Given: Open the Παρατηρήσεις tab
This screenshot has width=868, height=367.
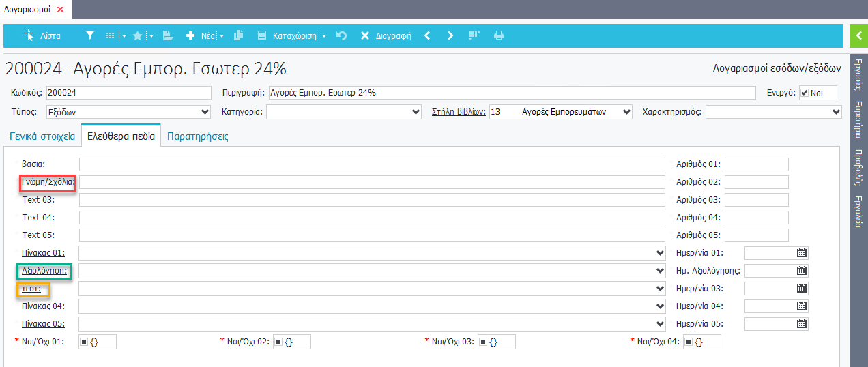Looking at the screenshot, I should pyautogui.click(x=198, y=136).
